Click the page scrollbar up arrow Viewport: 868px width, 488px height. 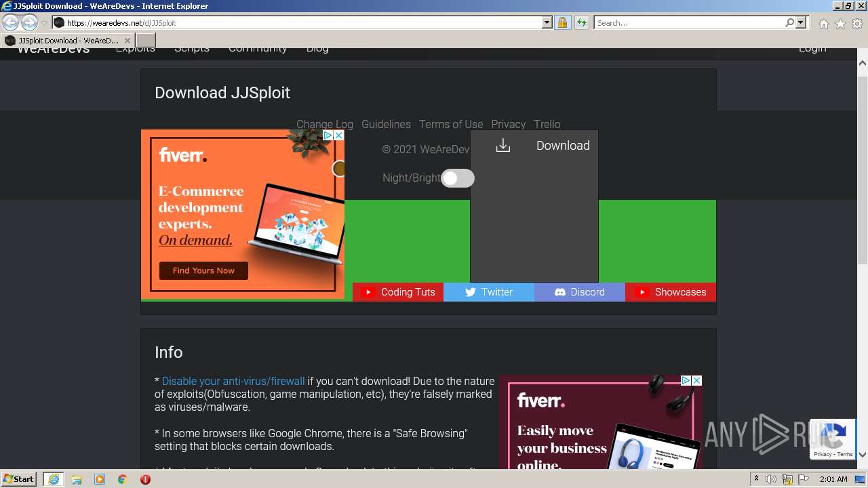tap(863, 63)
